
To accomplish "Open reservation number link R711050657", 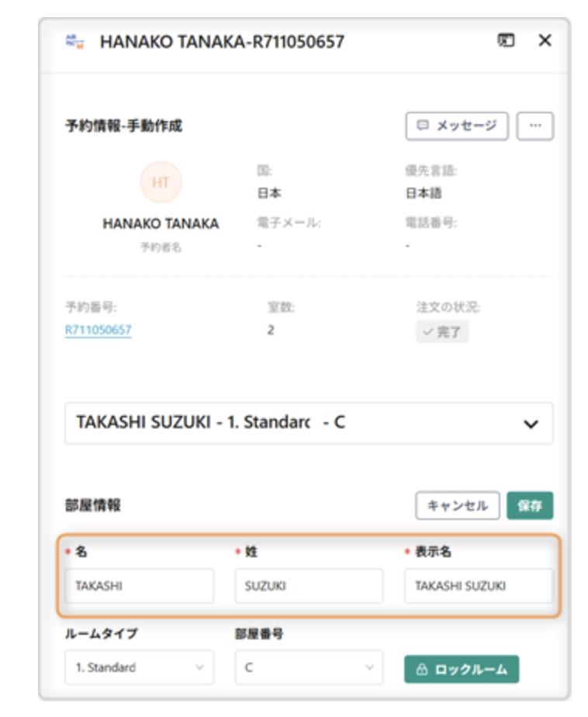I will coord(98,330).
